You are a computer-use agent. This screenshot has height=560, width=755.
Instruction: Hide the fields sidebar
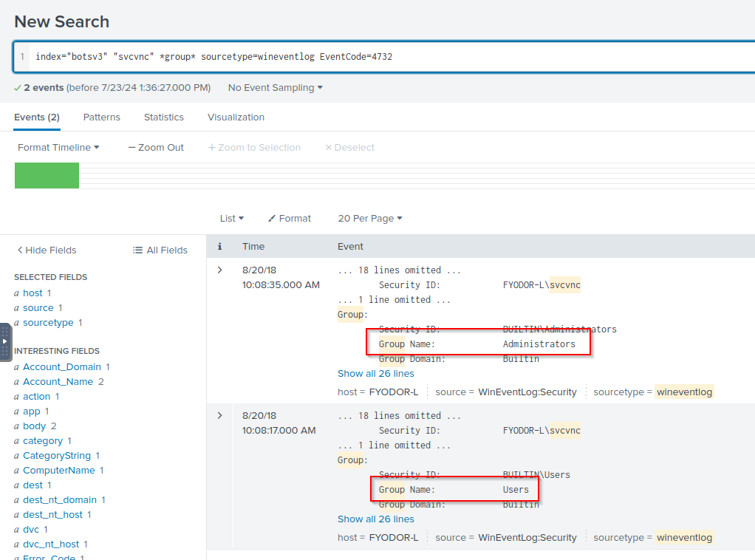(47, 250)
